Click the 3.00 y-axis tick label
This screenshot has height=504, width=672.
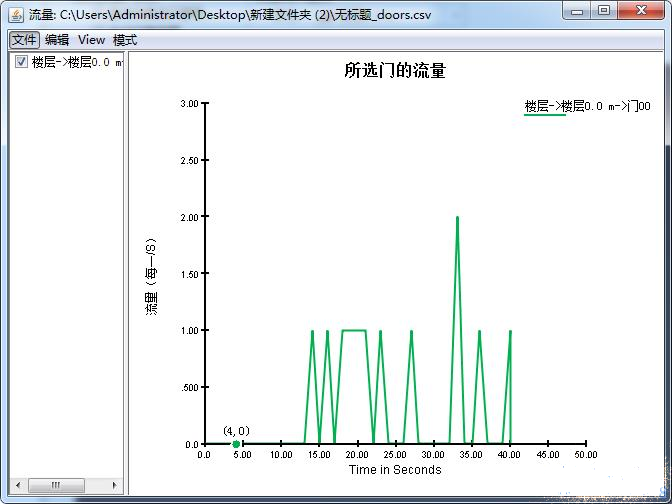coord(189,104)
